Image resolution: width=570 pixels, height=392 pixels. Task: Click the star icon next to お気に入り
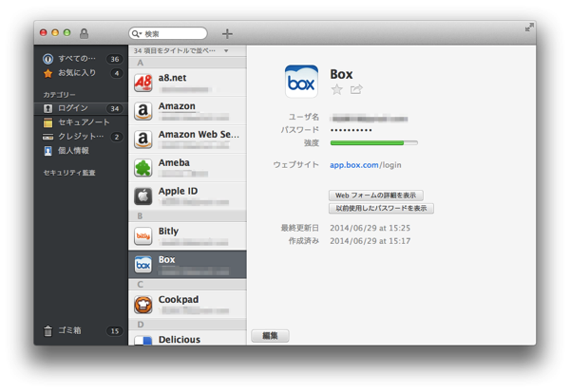48,73
